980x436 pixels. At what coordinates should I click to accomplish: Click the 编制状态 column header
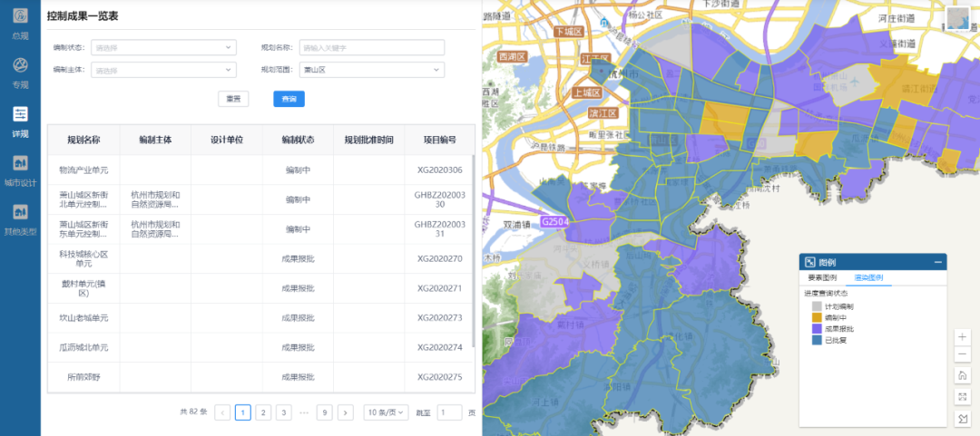298,140
